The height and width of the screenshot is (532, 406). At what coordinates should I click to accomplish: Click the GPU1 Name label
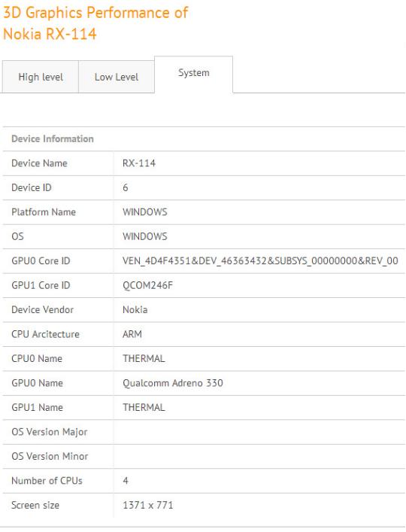coord(38,408)
